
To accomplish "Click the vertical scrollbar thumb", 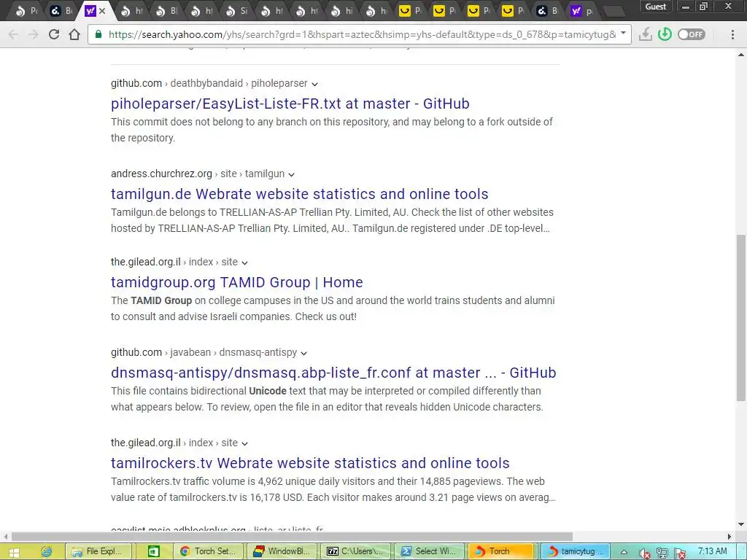I will pos(741,316).
